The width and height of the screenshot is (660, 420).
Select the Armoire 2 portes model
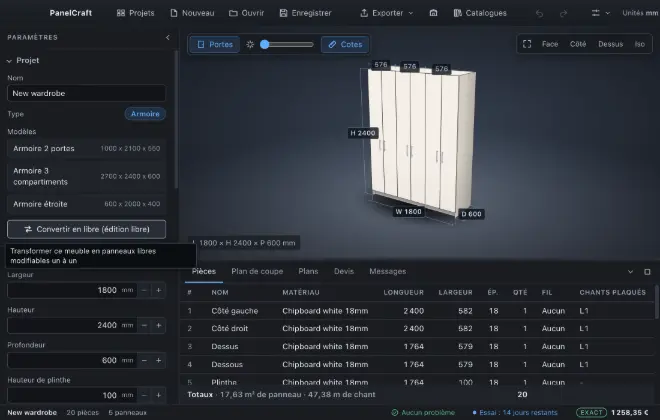coord(86,149)
